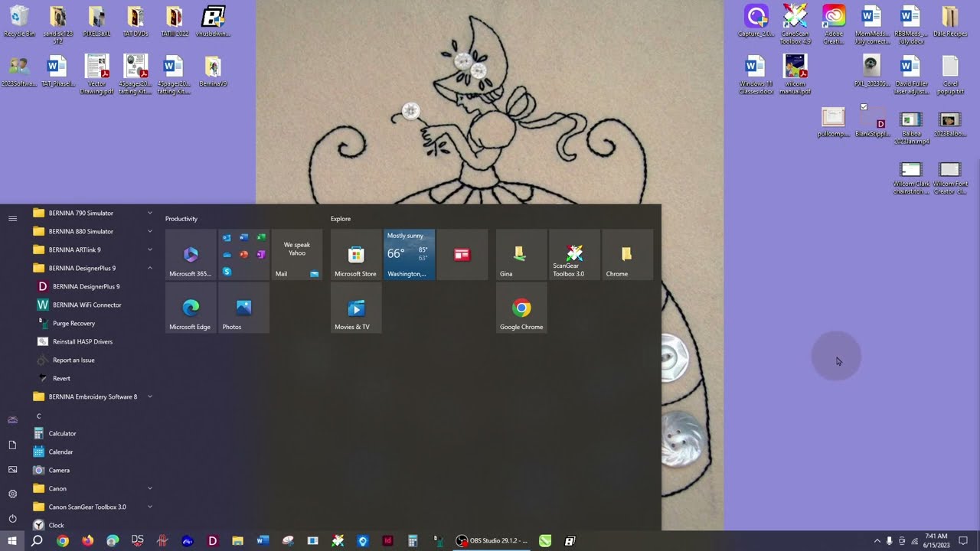Expand BERNINA 790 Simulator folder
The height and width of the screenshot is (551, 980).
[x=92, y=213]
